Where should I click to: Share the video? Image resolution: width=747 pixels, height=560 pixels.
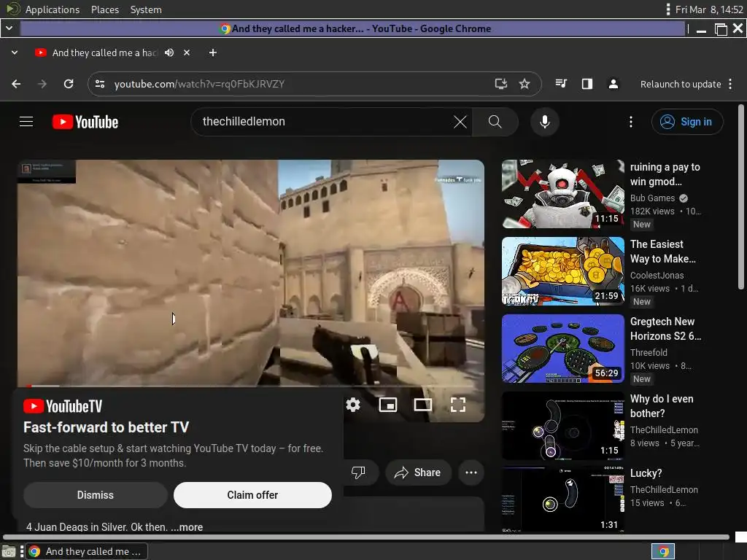418,472
